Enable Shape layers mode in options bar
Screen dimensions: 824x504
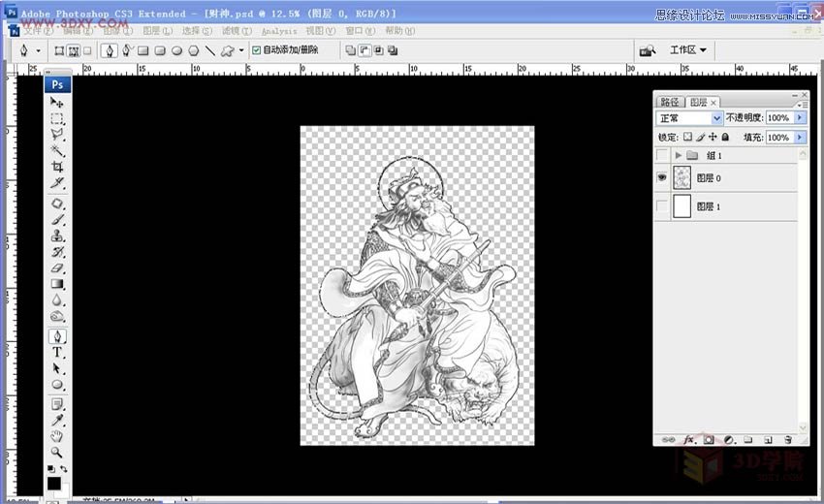point(59,51)
